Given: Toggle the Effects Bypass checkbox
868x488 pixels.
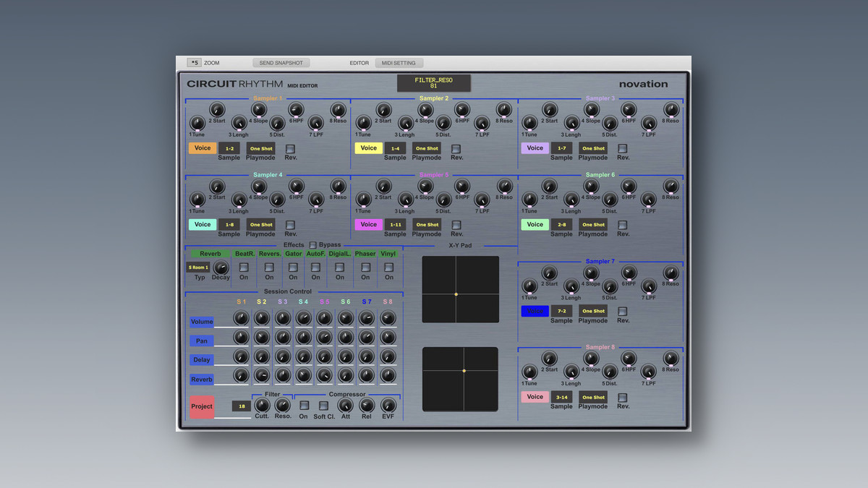Looking at the screenshot, I should point(313,245).
